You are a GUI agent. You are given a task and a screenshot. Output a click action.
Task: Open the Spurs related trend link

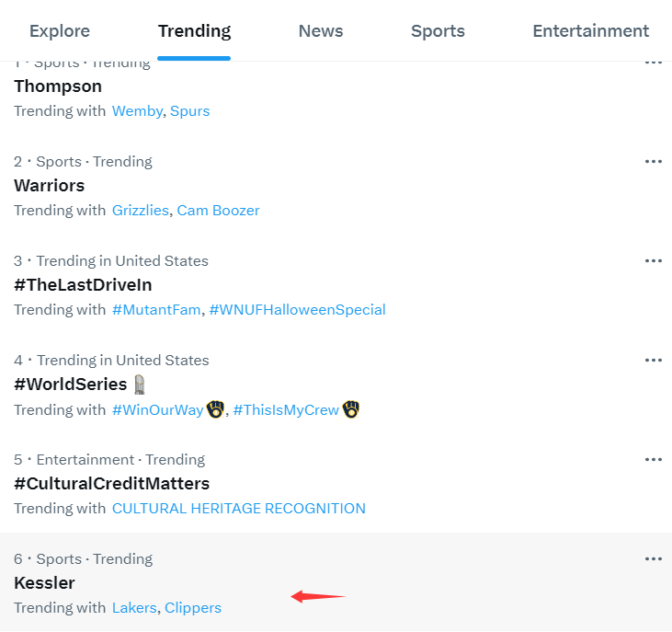(190, 111)
